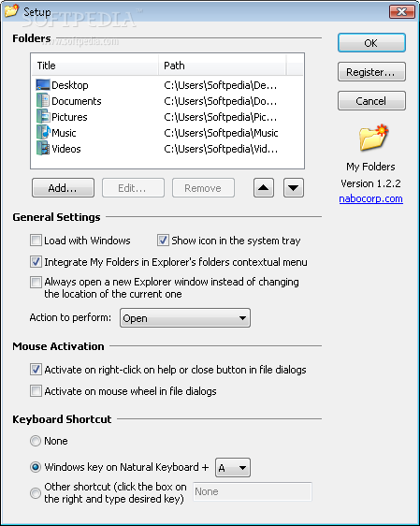420x526 pixels.
Task: Click the My Folders logo icon
Action: coord(373,138)
